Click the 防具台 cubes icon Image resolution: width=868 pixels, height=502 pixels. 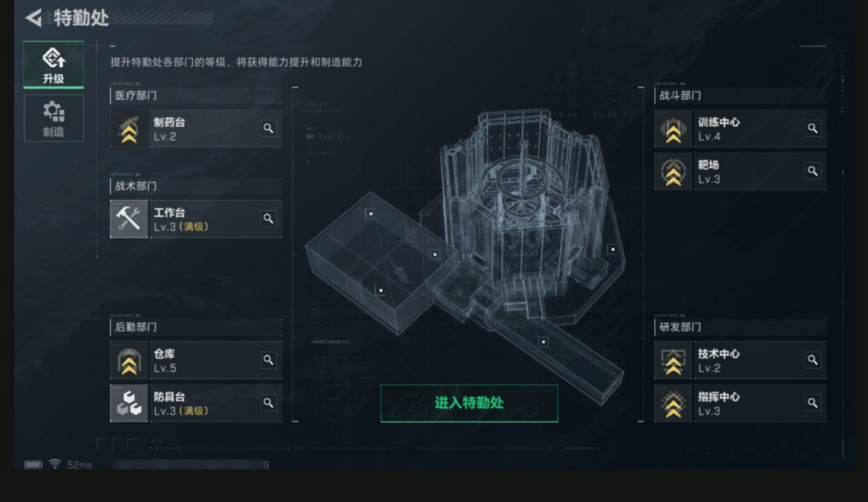click(x=129, y=403)
